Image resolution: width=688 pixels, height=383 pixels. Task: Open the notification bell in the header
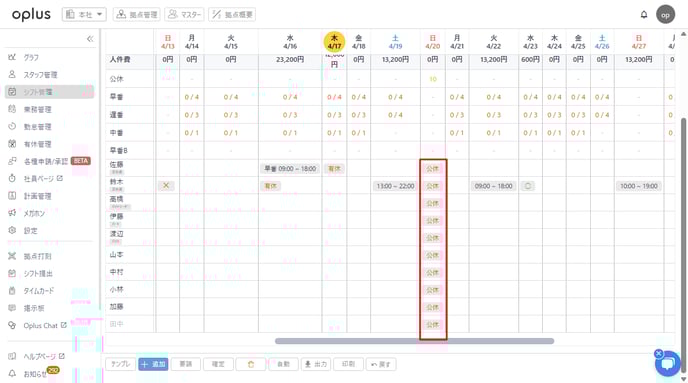tap(644, 14)
